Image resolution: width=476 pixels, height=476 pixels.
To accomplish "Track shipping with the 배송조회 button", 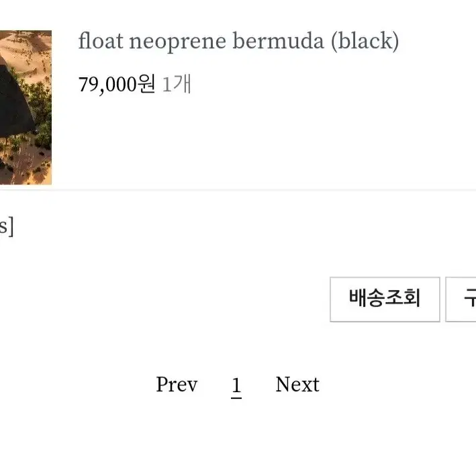I will [385, 299].
